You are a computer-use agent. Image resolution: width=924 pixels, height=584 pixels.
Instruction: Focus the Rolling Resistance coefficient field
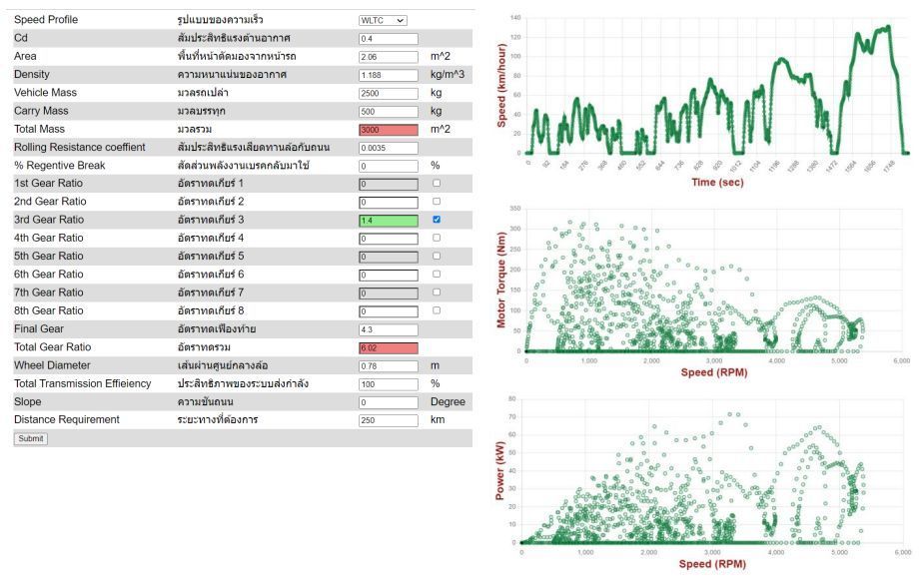(x=388, y=148)
